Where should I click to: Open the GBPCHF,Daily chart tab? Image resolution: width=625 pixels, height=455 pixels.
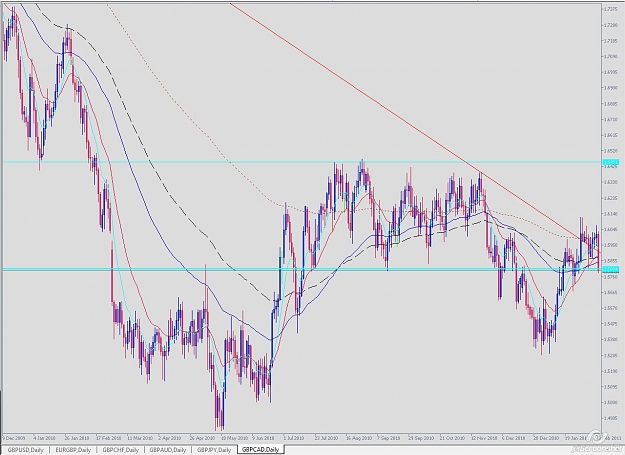tap(120, 450)
